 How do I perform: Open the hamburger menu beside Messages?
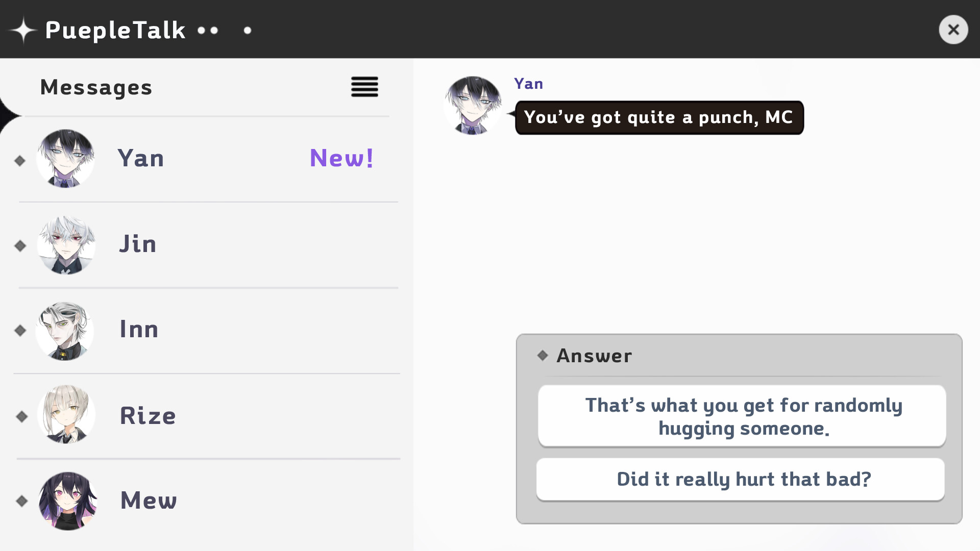pyautogui.click(x=364, y=87)
